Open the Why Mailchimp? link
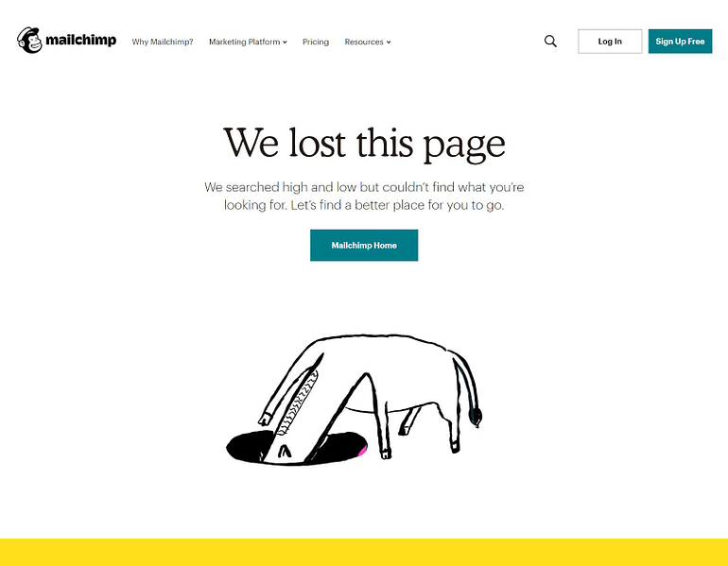728x566 pixels. click(x=163, y=42)
